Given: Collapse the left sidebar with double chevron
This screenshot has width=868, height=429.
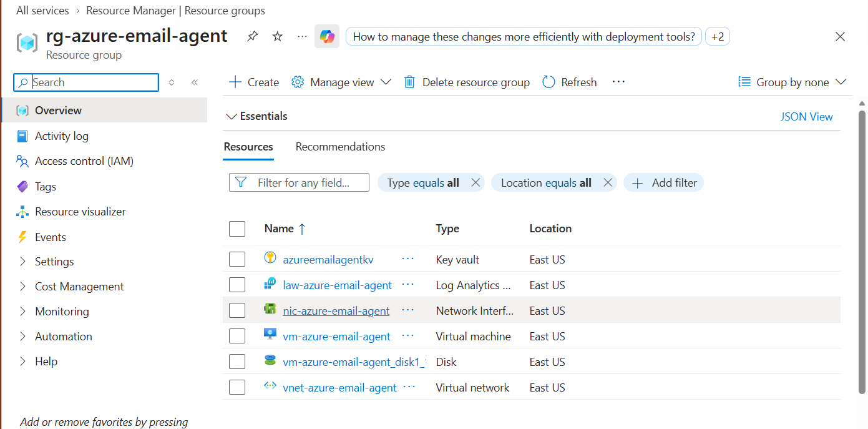Looking at the screenshot, I should click(194, 82).
